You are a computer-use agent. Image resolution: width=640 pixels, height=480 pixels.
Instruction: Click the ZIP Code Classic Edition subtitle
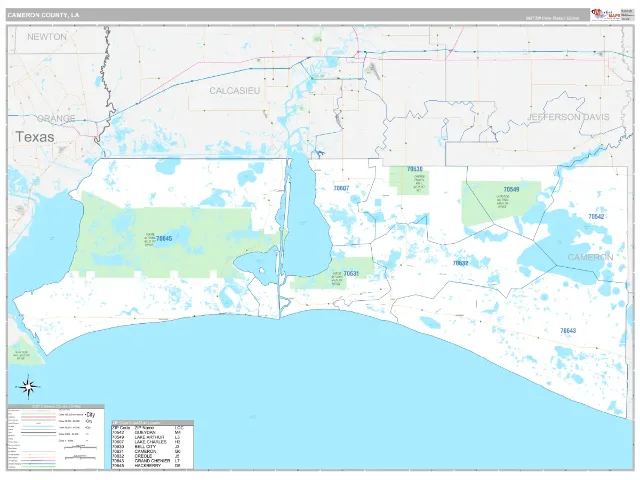coord(552,18)
